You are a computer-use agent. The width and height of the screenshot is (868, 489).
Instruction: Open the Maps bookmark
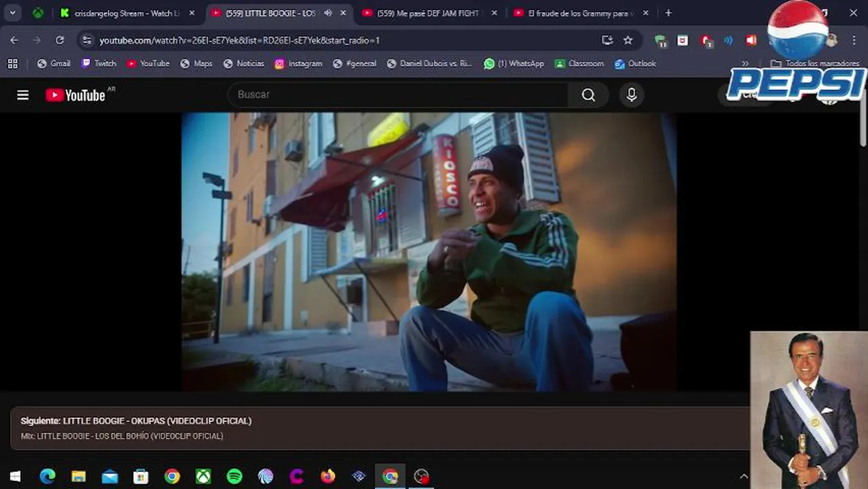pyautogui.click(x=196, y=63)
